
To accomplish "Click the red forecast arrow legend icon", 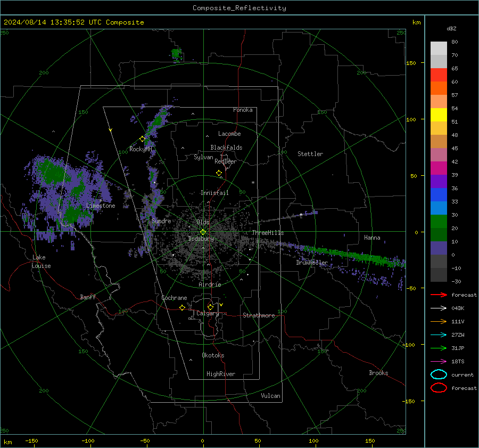I will [x=439, y=295].
